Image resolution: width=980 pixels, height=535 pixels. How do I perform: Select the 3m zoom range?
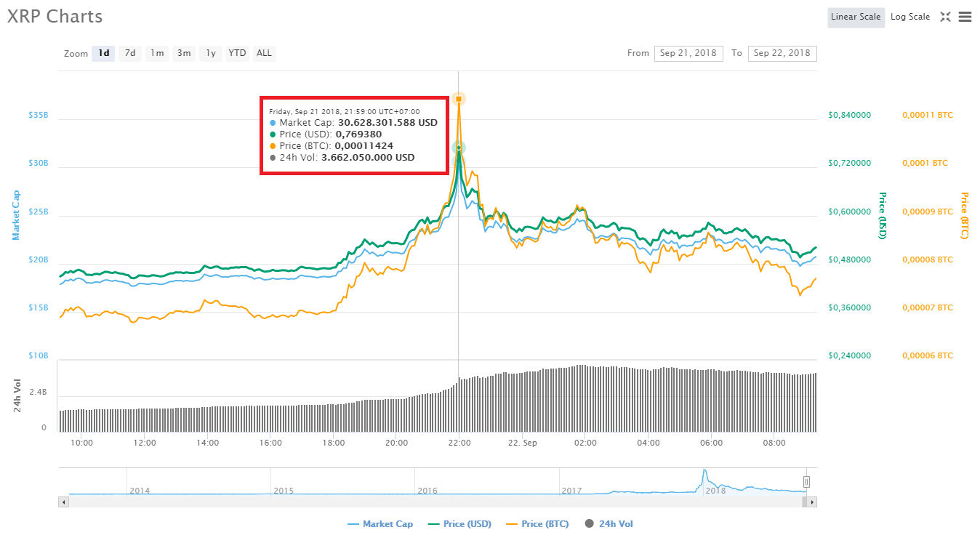(x=184, y=53)
